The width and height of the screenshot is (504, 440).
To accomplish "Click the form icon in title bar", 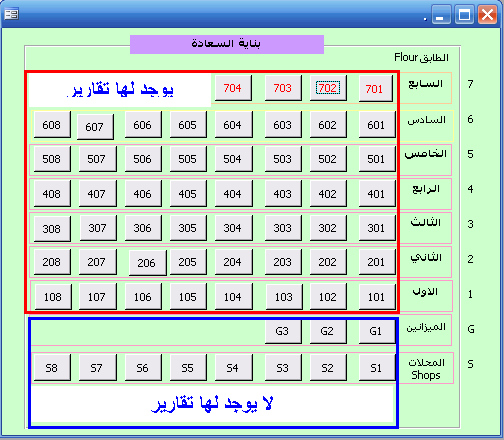I will 11,14.
